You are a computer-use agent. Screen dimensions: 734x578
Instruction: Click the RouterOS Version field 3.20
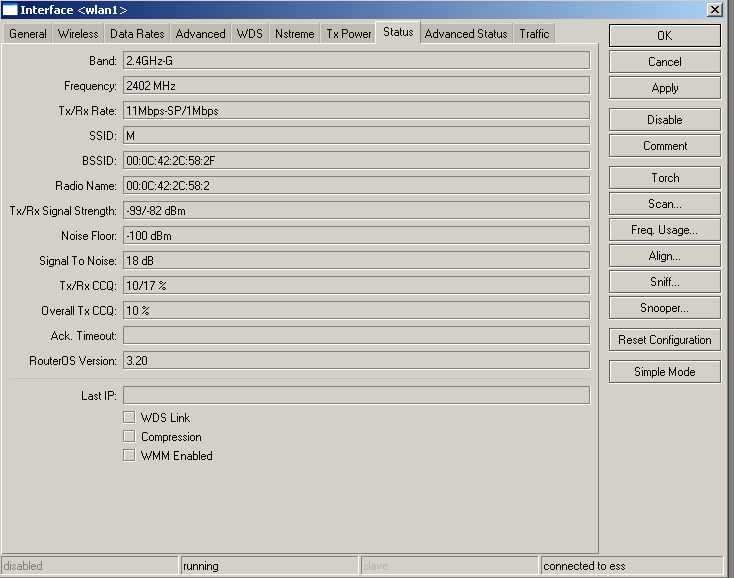tap(356, 360)
